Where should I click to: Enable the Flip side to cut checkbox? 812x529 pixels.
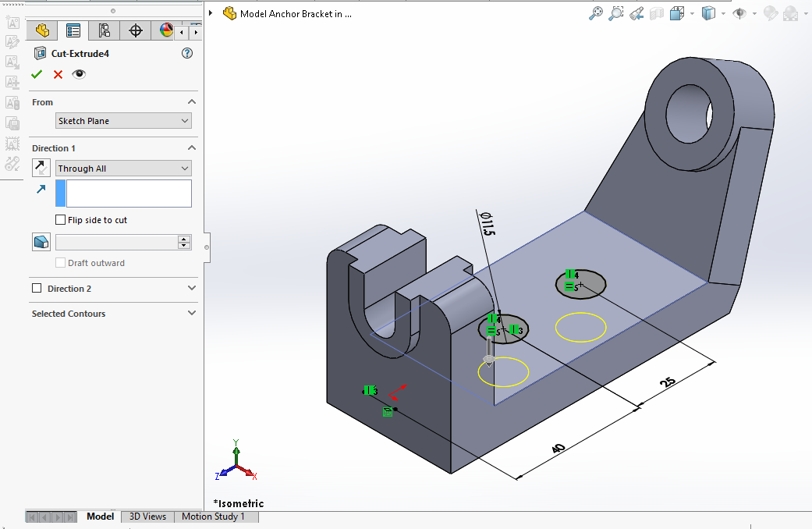(x=61, y=220)
